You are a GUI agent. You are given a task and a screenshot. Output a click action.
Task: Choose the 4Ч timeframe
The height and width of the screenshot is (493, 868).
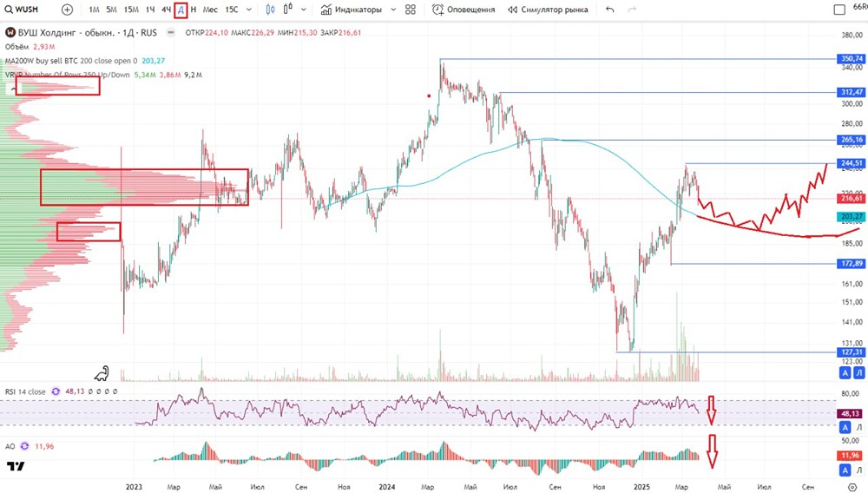pos(166,10)
